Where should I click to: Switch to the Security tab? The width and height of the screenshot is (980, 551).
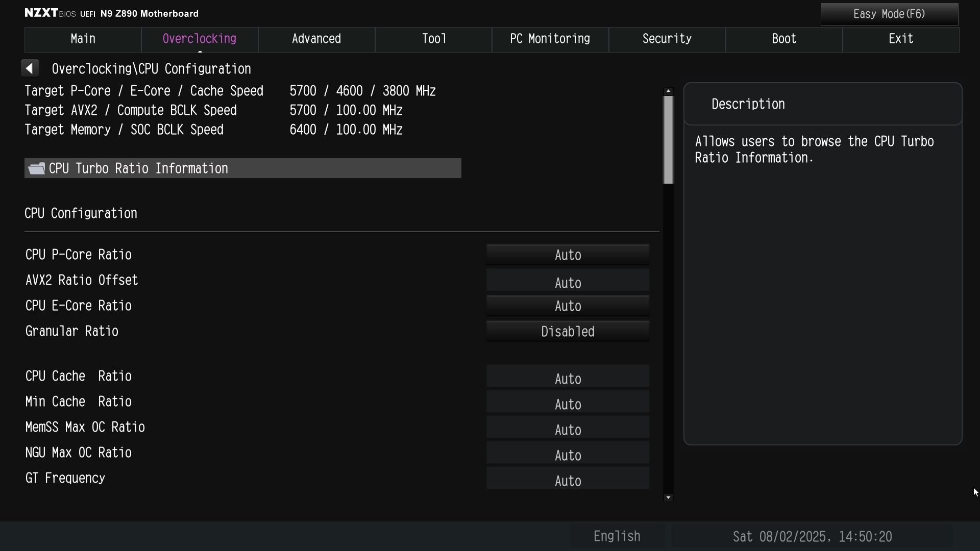[x=667, y=39]
